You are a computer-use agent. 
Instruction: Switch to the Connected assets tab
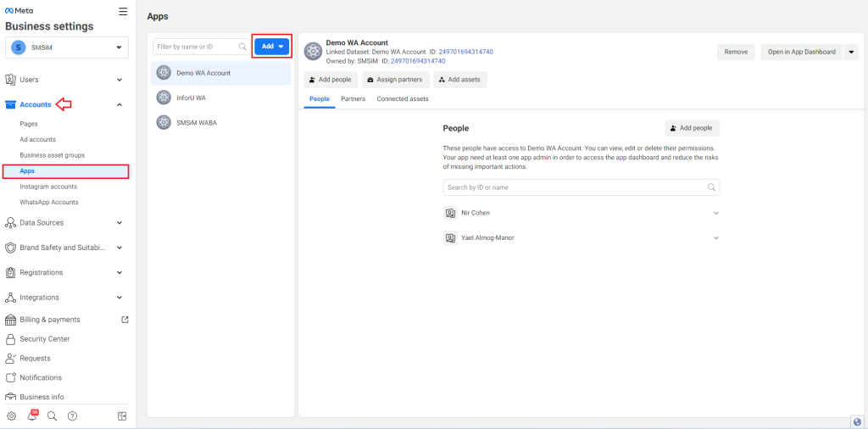pyautogui.click(x=403, y=99)
